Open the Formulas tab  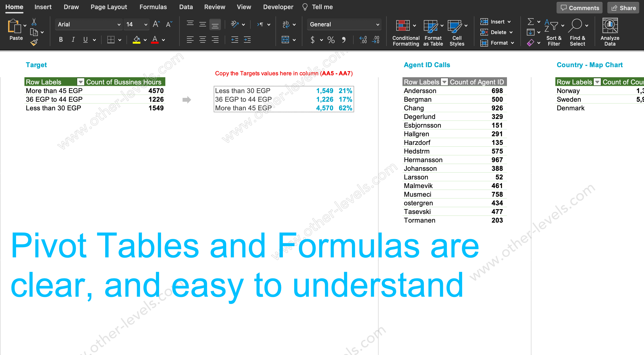tap(153, 7)
